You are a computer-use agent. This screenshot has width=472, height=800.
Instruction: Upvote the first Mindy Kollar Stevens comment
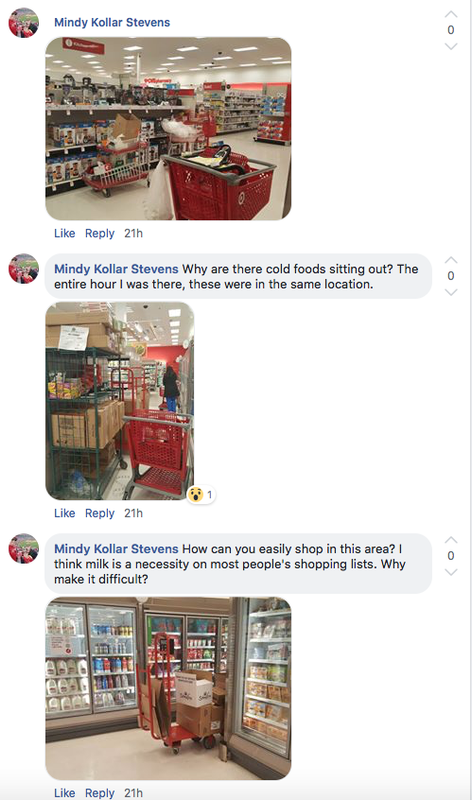[x=451, y=14]
